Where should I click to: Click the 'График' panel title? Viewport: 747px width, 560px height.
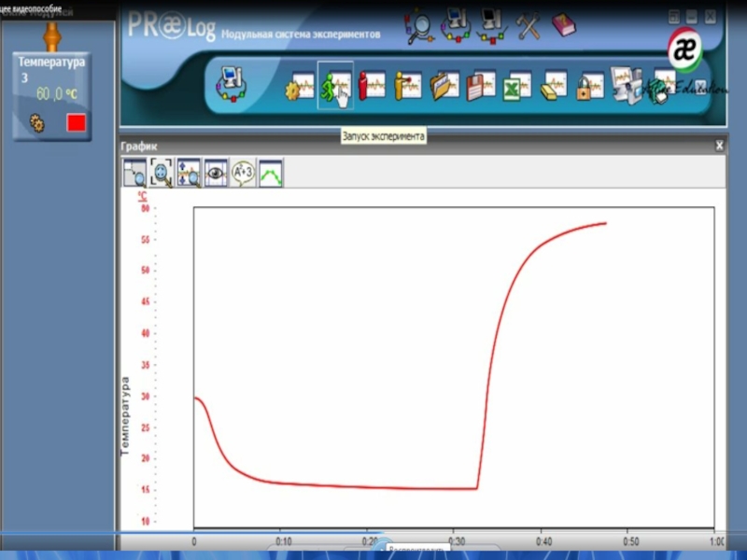click(139, 147)
